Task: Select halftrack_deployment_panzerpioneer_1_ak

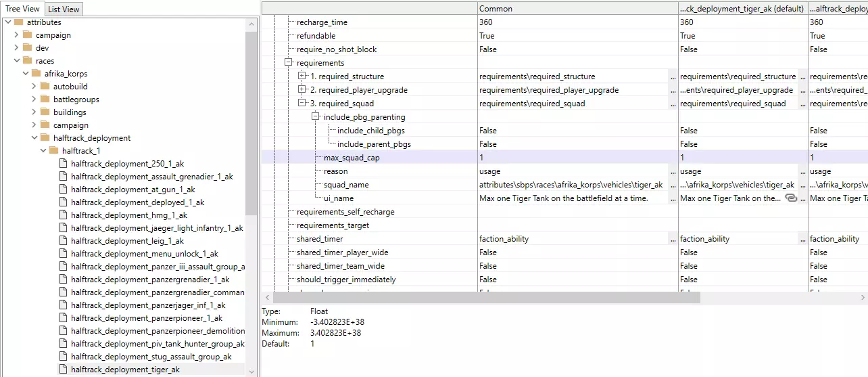Action: point(147,318)
